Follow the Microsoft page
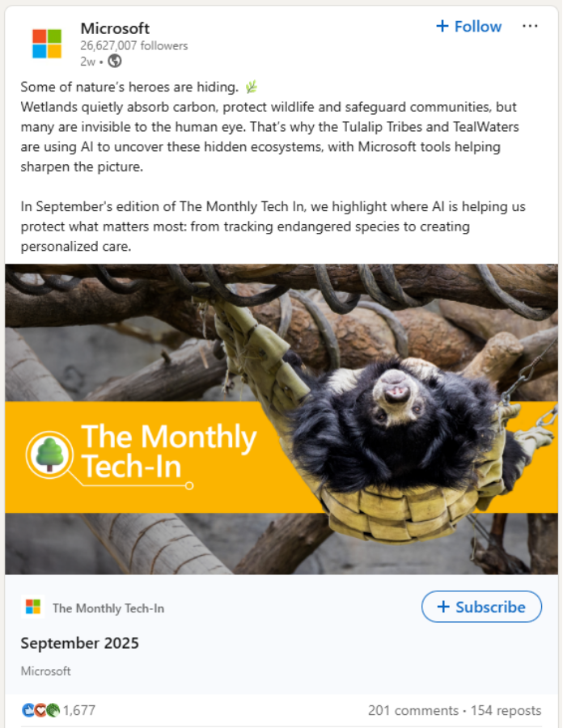Viewport: 563px width, 728px height. tap(469, 27)
